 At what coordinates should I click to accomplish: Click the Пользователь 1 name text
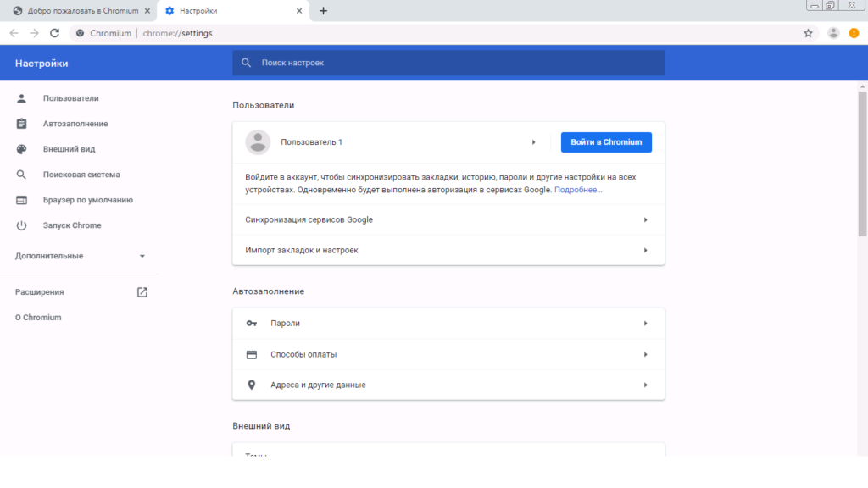click(x=311, y=142)
